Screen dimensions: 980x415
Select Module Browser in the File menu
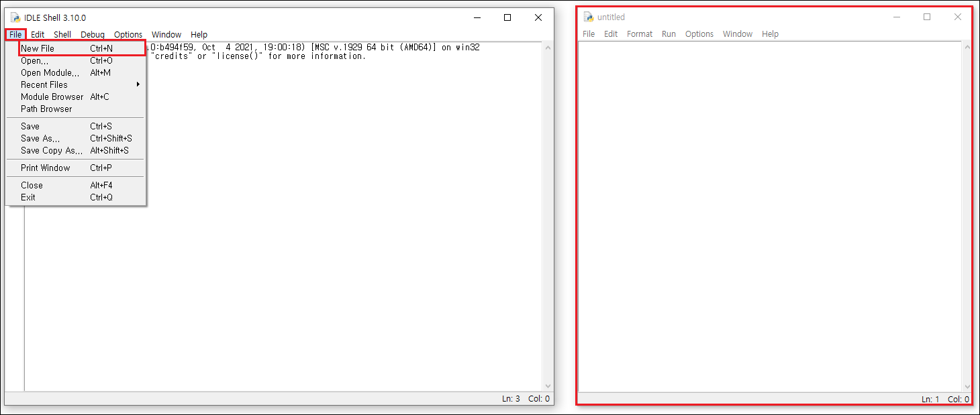pyautogui.click(x=76, y=97)
